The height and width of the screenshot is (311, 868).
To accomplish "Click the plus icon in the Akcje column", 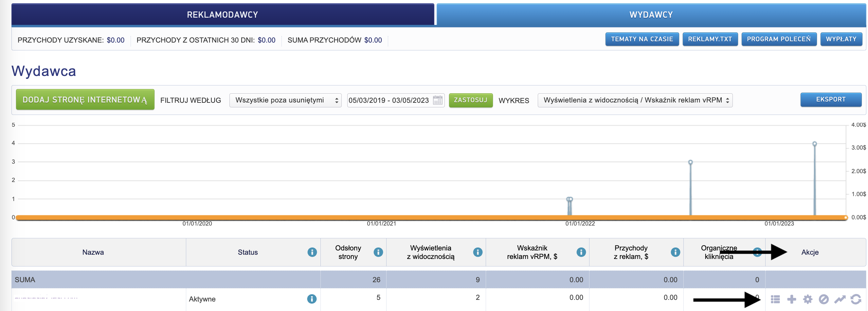I will (791, 299).
